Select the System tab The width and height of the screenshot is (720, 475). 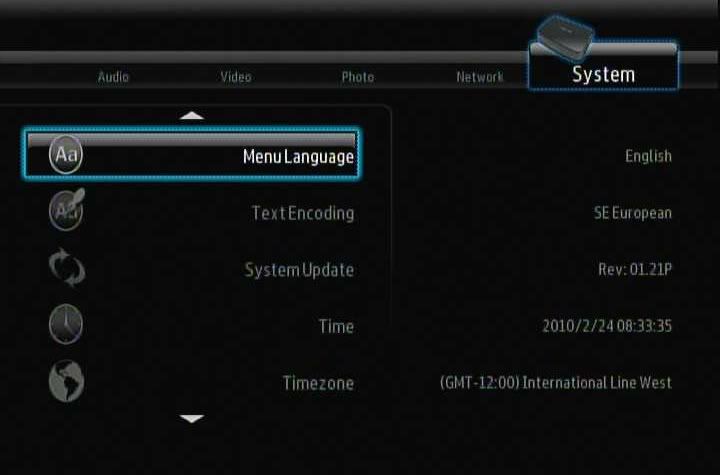coord(603,75)
